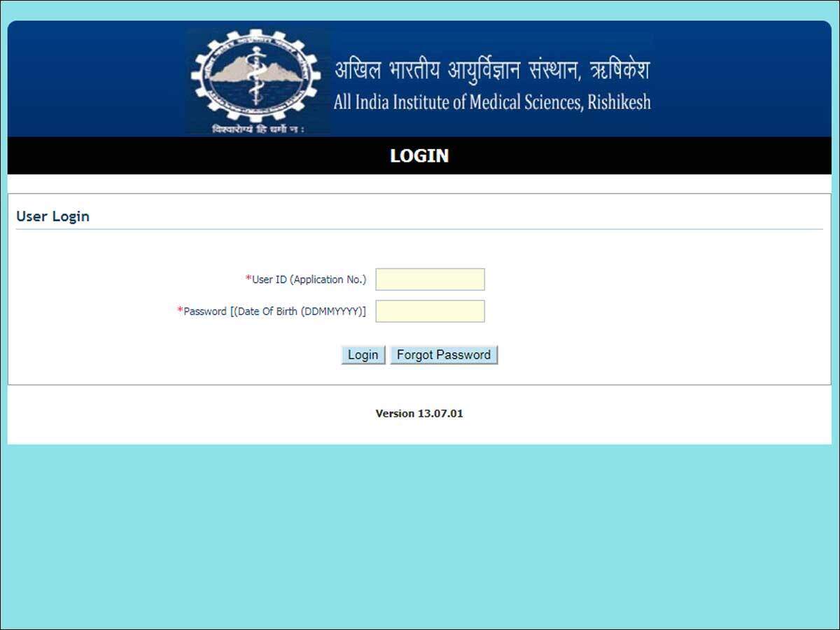Click the Password (Date Of Birth) label text

(x=274, y=311)
